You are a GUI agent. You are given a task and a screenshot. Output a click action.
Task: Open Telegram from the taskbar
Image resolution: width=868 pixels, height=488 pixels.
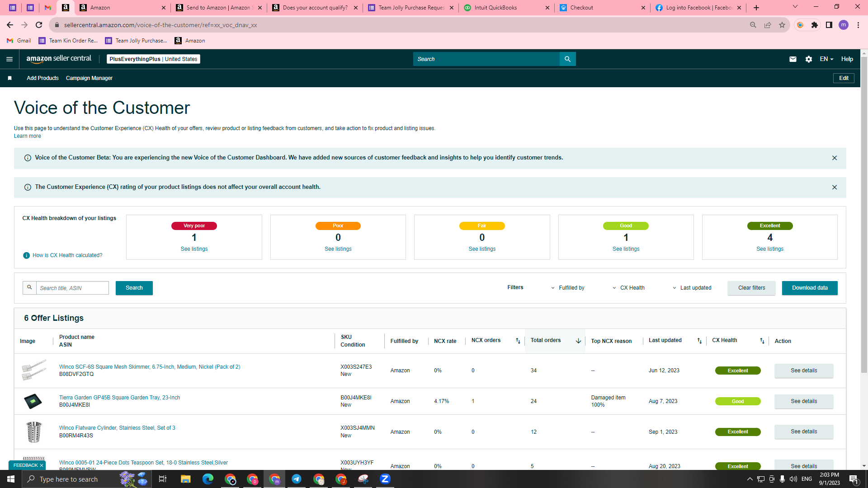click(297, 479)
